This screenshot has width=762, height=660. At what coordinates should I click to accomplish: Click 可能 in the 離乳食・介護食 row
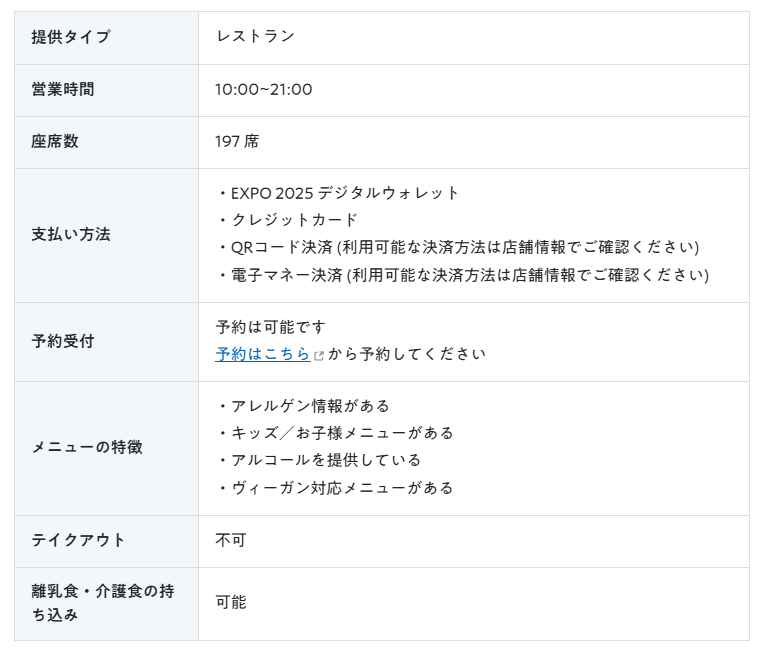click(231, 603)
